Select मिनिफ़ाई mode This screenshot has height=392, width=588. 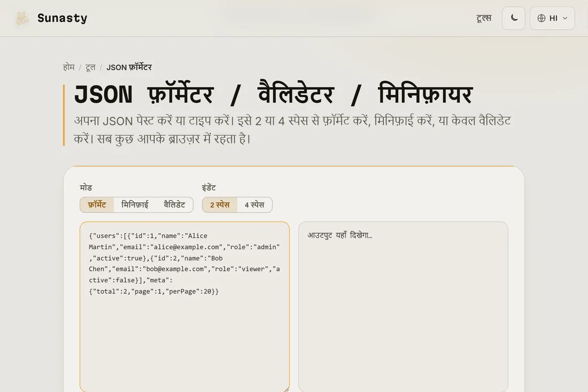coord(135,205)
